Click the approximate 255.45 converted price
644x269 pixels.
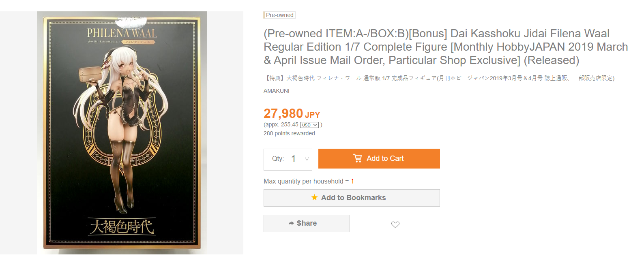281,125
